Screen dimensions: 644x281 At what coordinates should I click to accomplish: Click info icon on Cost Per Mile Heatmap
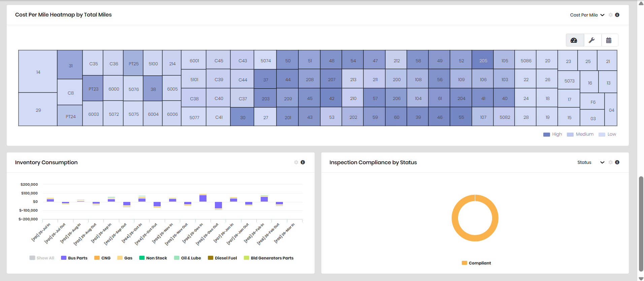pos(617,15)
